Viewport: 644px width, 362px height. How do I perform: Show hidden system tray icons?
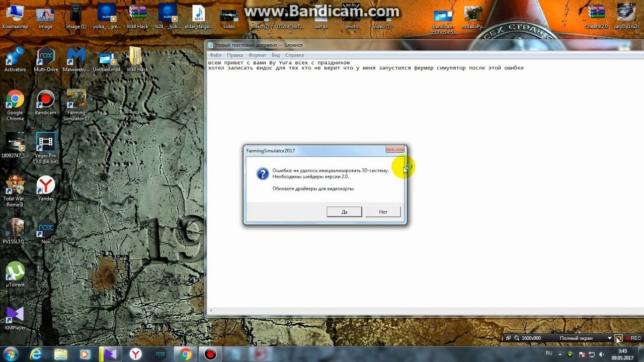(x=560, y=354)
